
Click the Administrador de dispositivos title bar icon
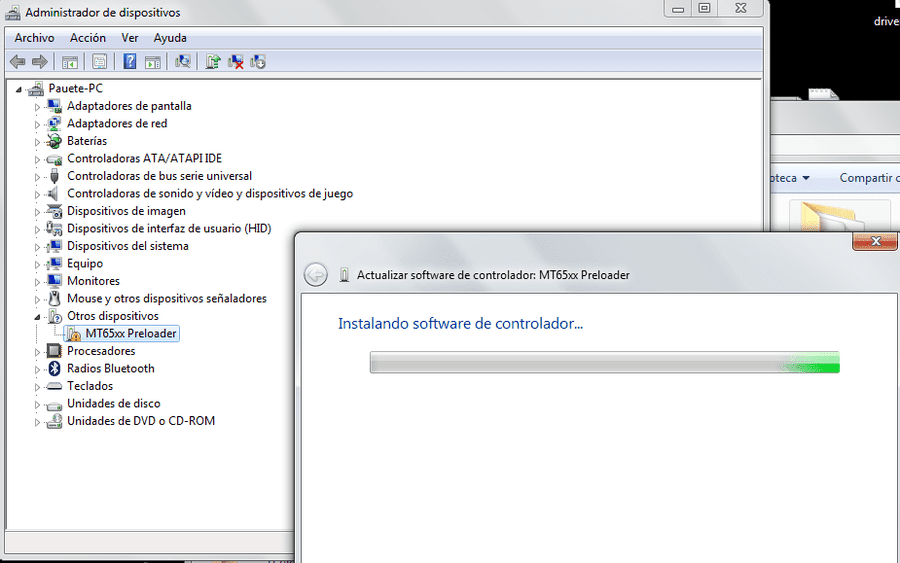[x=13, y=12]
